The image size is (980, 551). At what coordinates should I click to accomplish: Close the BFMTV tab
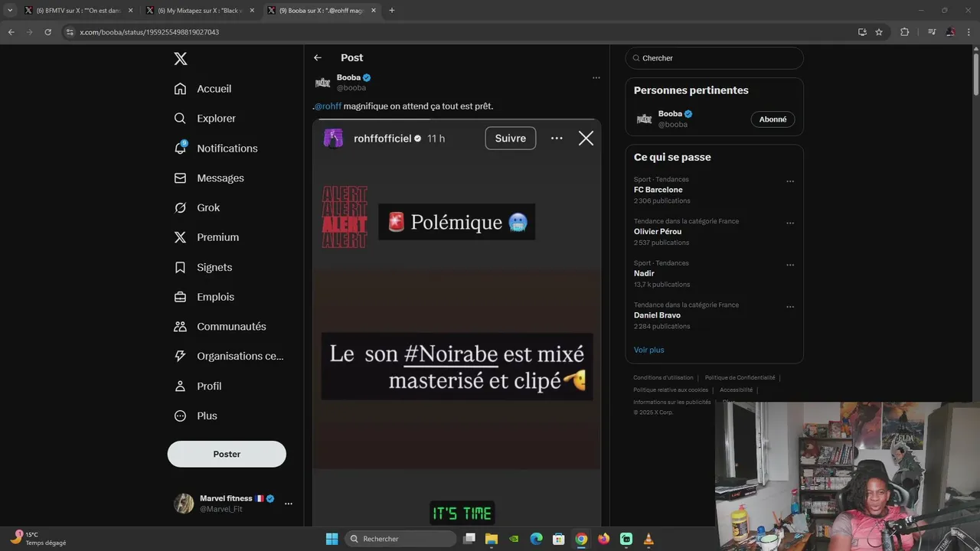pos(130,11)
